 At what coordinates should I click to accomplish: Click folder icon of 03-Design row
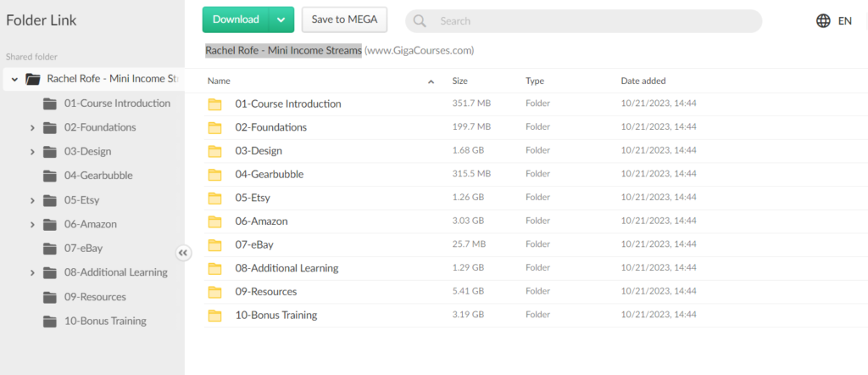pyautogui.click(x=214, y=151)
